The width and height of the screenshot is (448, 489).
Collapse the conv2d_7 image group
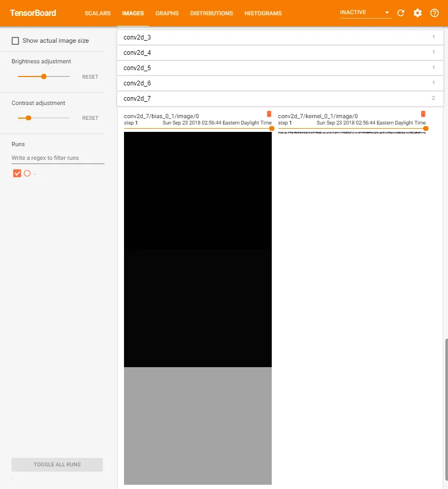tap(280, 99)
